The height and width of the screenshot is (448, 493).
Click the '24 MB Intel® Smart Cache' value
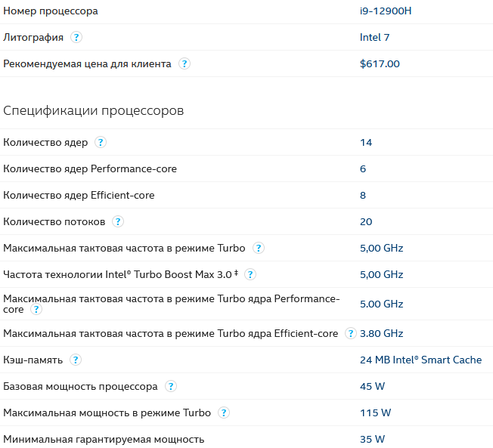(x=420, y=360)
